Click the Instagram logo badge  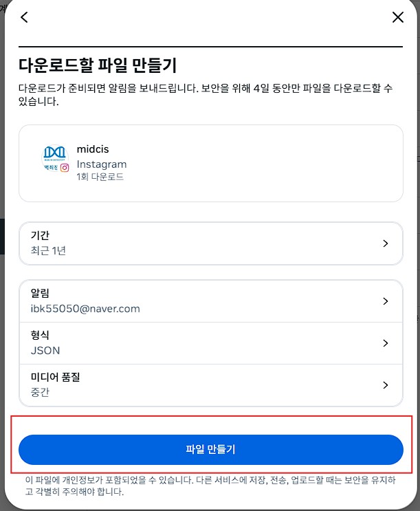[65, 168]
